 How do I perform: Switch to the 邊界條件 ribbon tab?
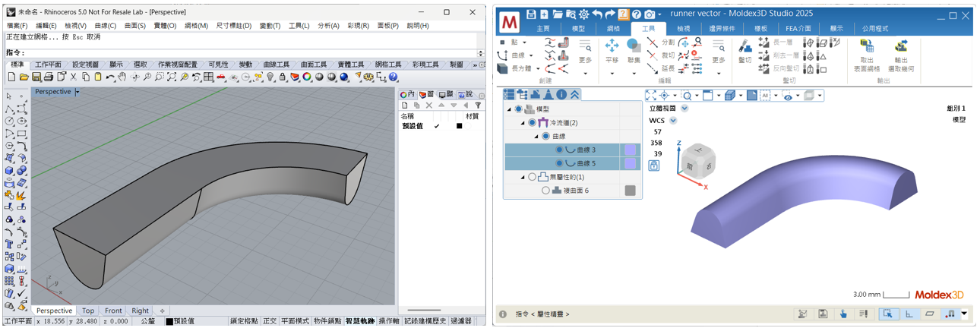tap(722, 29)
